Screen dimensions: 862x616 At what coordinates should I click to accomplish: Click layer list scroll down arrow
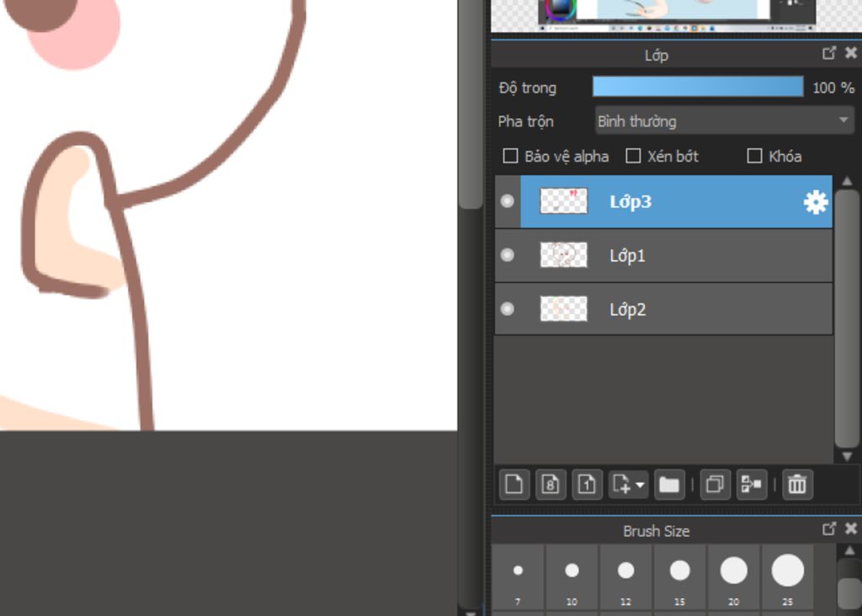(x=847, y=456)
